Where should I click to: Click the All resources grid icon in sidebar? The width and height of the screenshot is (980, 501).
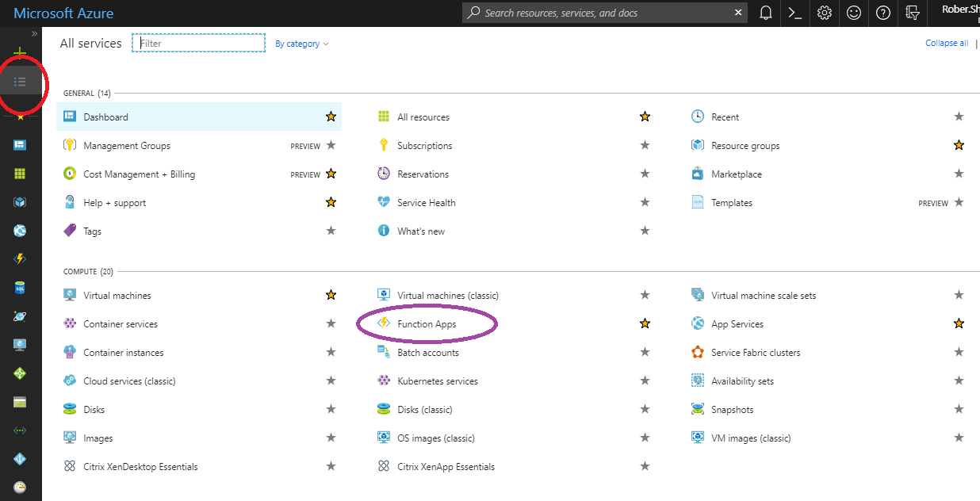(21, 174)
